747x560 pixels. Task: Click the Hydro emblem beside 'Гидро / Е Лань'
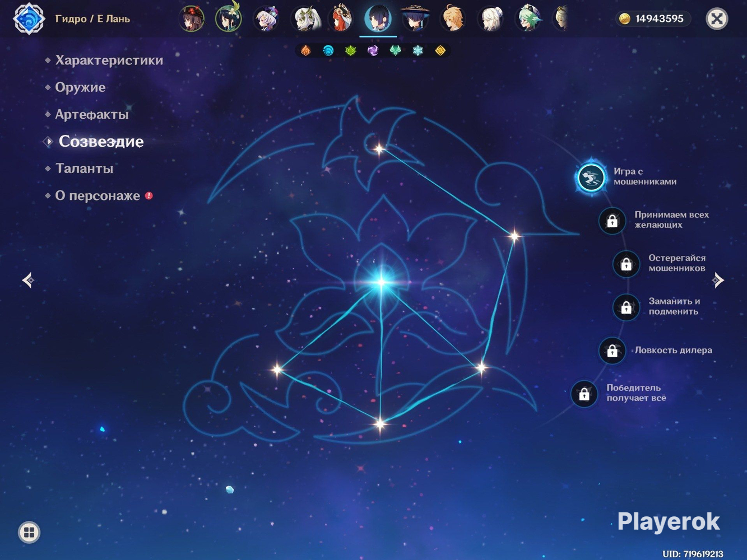pyautogui.click(x=29, y=18)
